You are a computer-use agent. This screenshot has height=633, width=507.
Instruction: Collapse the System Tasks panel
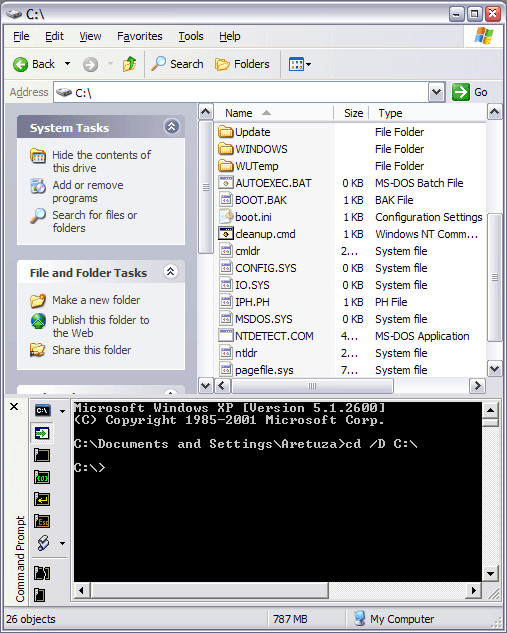pyautogui.click(x=172, y=127)
